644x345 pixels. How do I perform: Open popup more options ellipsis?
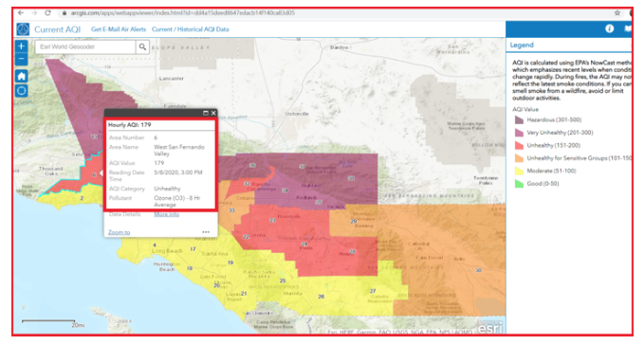click(x=206, y=232)
